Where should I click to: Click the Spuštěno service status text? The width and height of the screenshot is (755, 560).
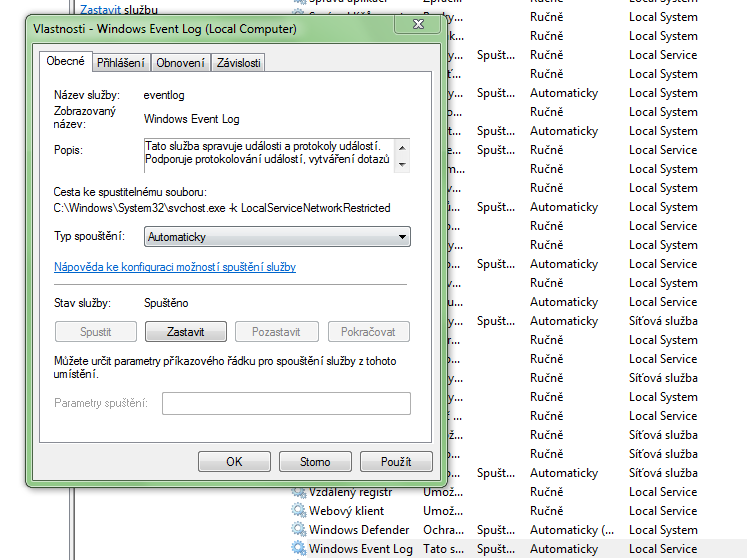166,303
